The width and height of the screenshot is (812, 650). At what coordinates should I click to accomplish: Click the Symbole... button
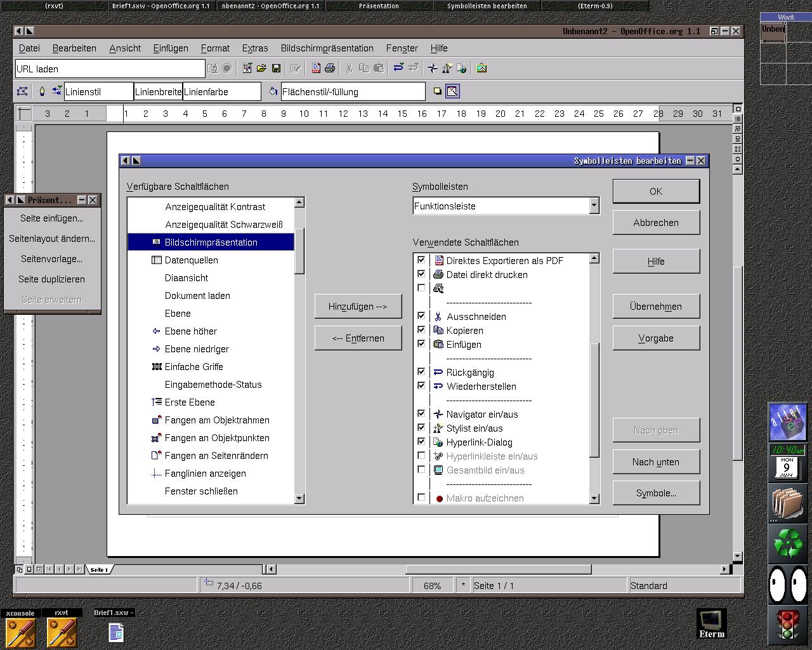point(656,493)
